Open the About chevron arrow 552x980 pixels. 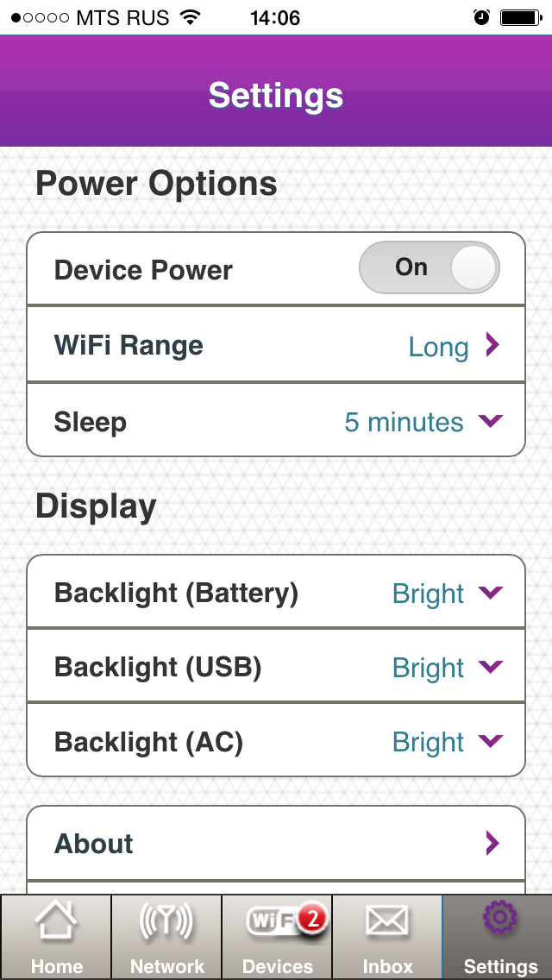(492, 843)
